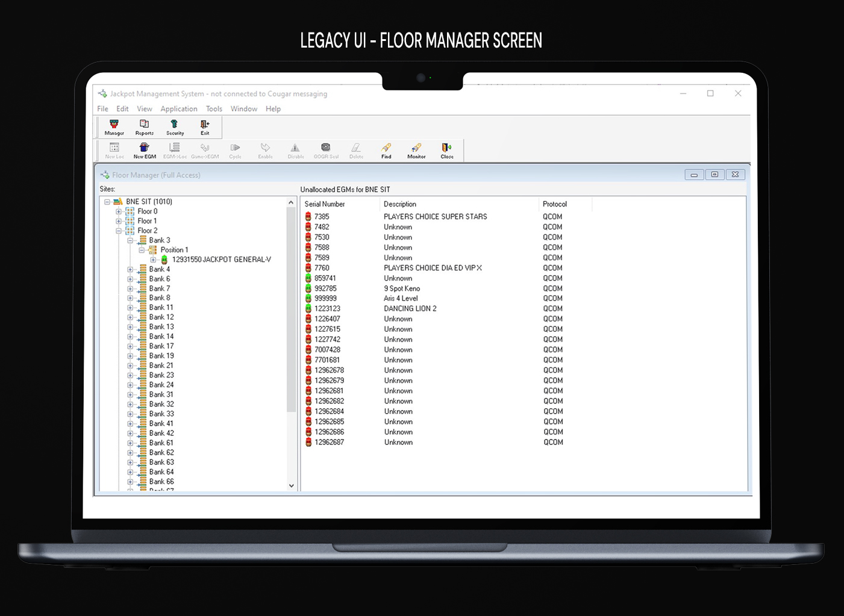844x616 pixels.
Task: Click the New EGM toolbar icon
Action: pyautogui.click(x=145, y=151)
